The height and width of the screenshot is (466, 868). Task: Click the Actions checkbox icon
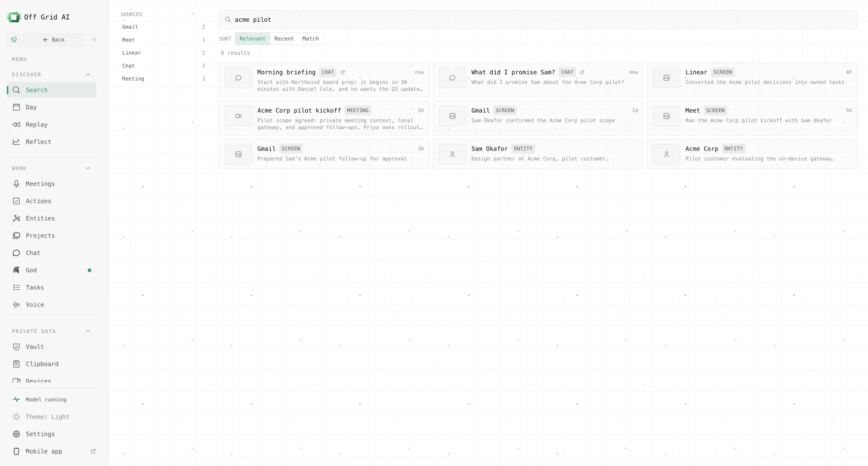(16, 201)
